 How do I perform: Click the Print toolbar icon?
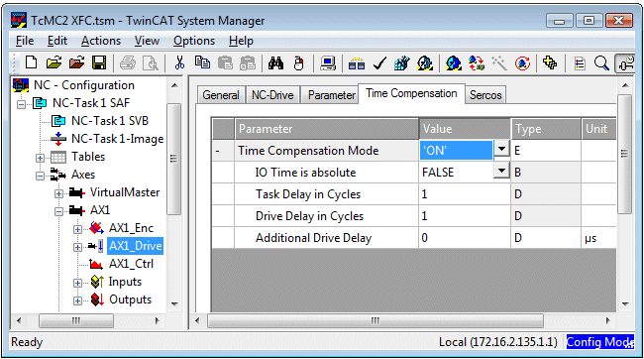coord(128,62)
